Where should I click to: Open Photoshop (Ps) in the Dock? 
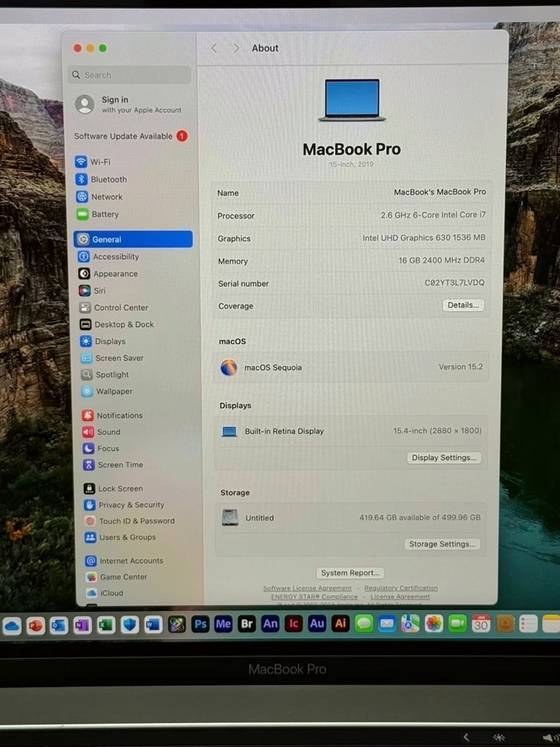point(200,624)
